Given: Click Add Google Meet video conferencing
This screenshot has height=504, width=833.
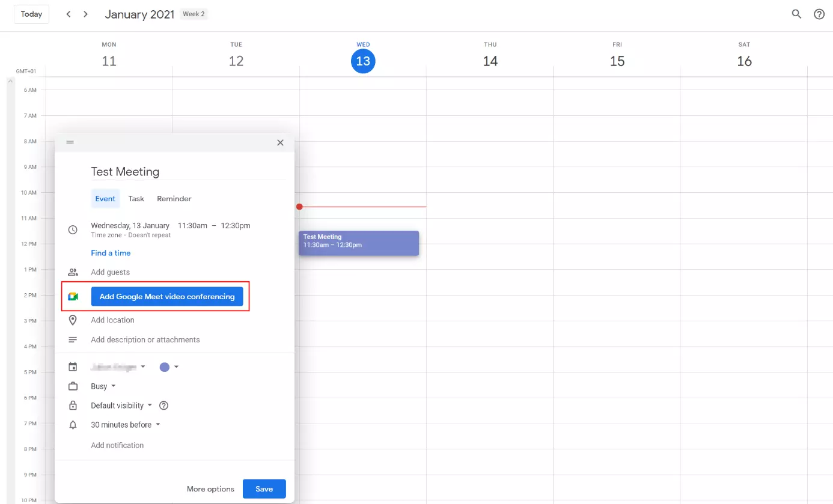Looking at the screenshot, I should 167,297.
